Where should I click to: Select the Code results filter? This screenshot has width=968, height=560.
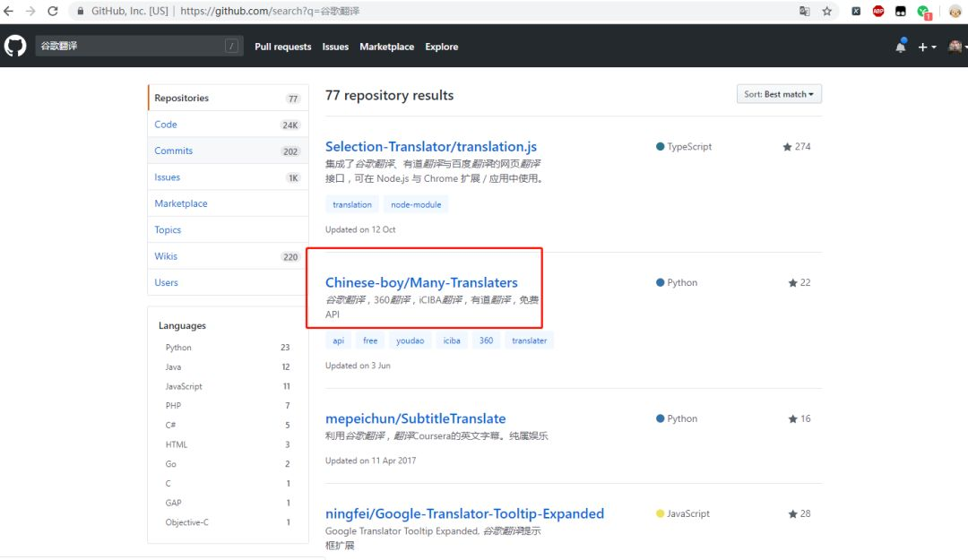coord(228,125)
